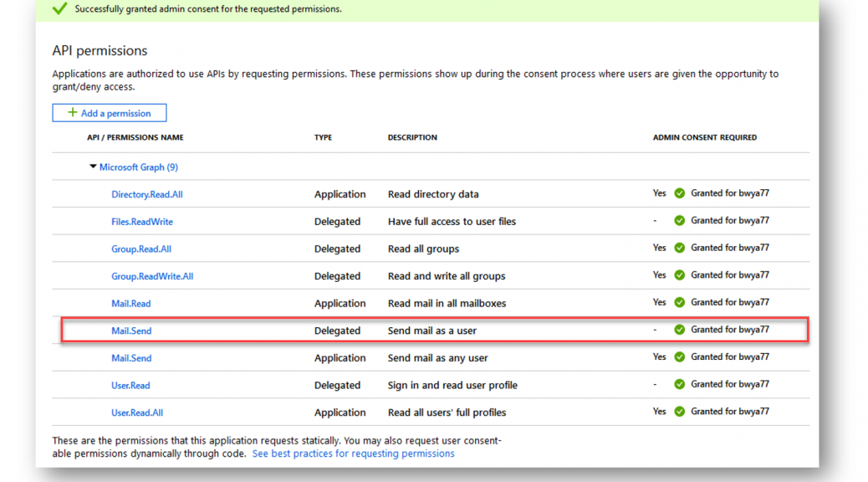Open the Directory.Read.All permission
Image resolution: width=868 pixels, height=482 pixels.
(146, 194)
